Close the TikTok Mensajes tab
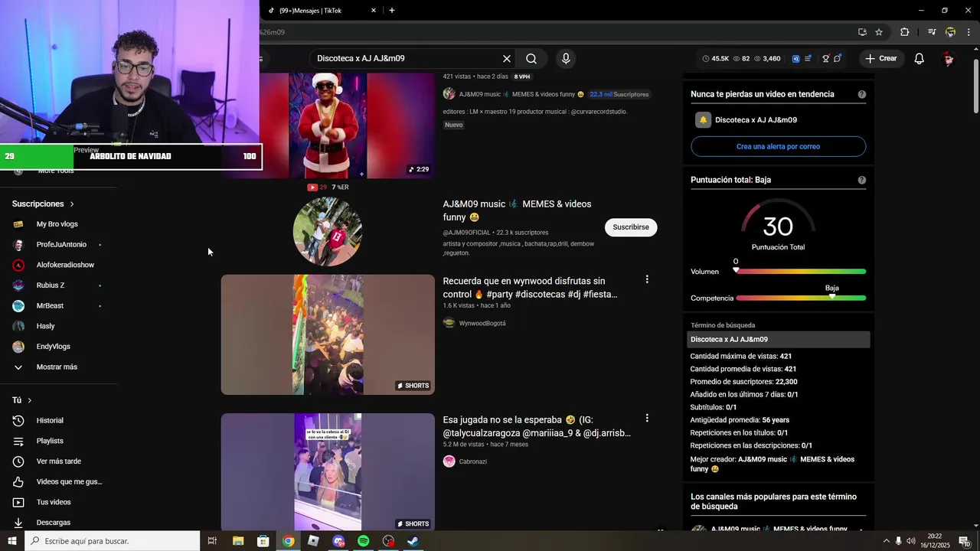The width and height of the screenshot is (980, 551). click(374, 11)
